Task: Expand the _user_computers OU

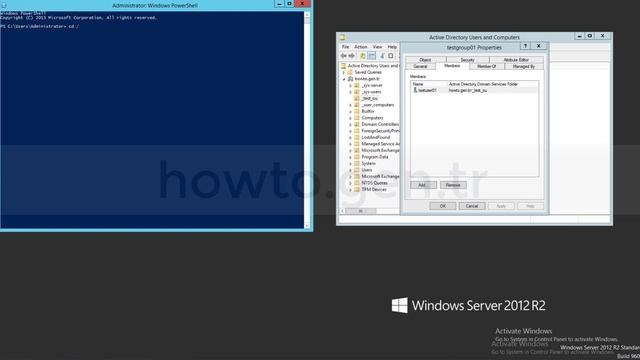Action: click(x=350, y=105)
